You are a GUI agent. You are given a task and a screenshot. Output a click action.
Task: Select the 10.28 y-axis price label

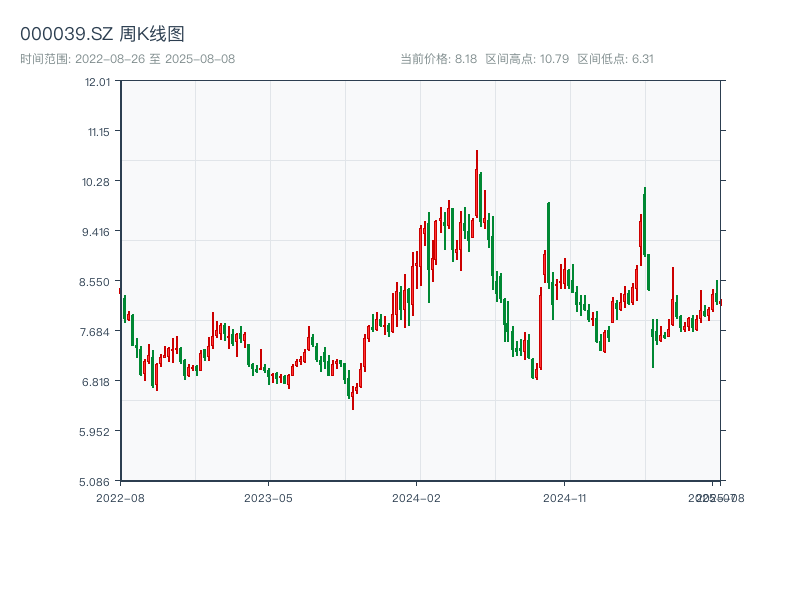coord(97,182)
